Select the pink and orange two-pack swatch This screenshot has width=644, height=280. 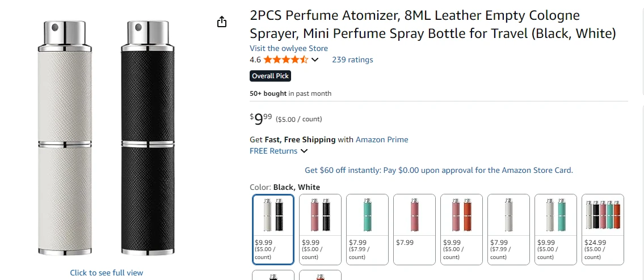click(461, 229)
